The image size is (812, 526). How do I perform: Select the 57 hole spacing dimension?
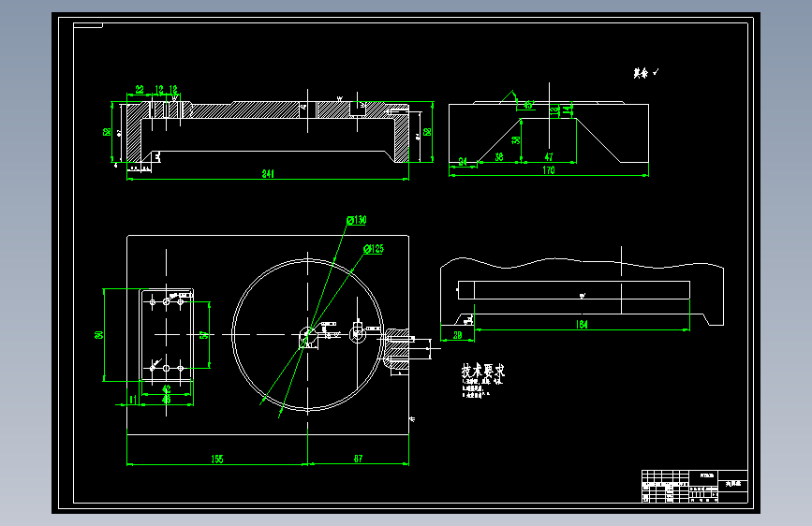pyautogui.click(x=204, y=335)
